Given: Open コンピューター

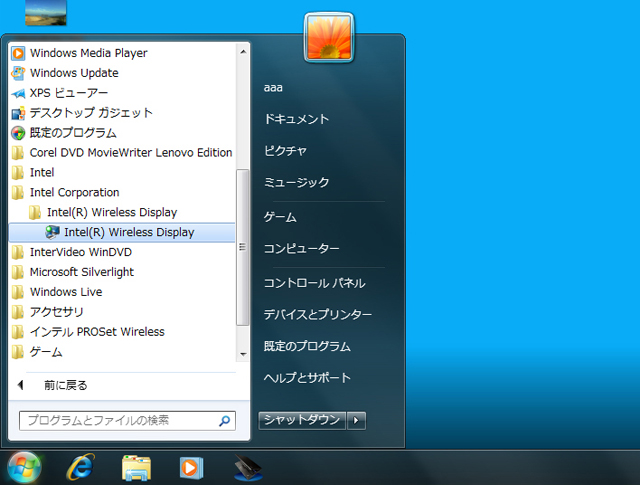Looking at the screenshot, I should click(301, 249).
